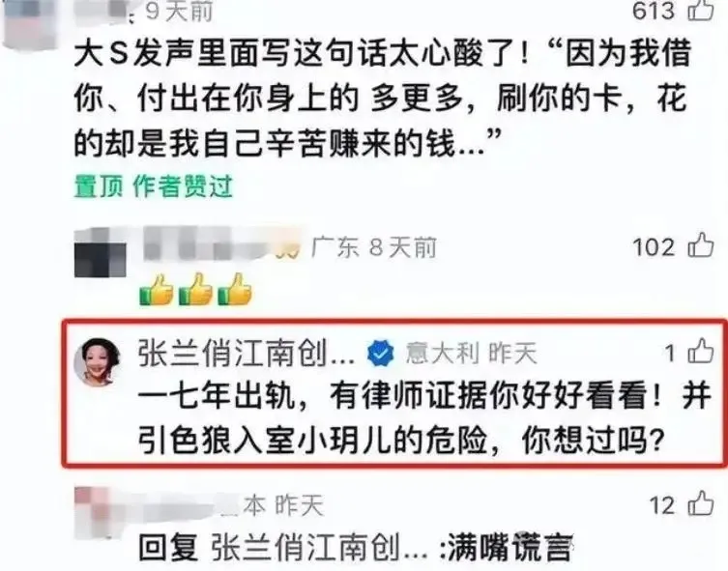Image resolution: width=728 pixels, height=571 pixels.
Task: Like 张兰俏江南's comment with 1 like
Action: coord(701,351)
